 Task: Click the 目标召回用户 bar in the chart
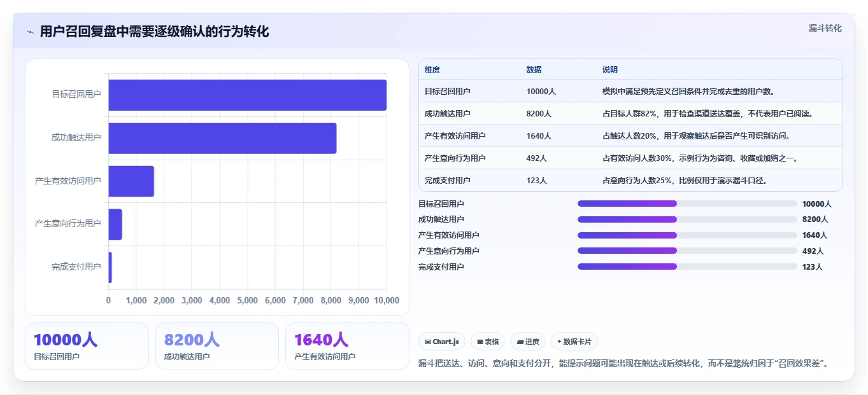pyautogui.click(x=247, y=95)
